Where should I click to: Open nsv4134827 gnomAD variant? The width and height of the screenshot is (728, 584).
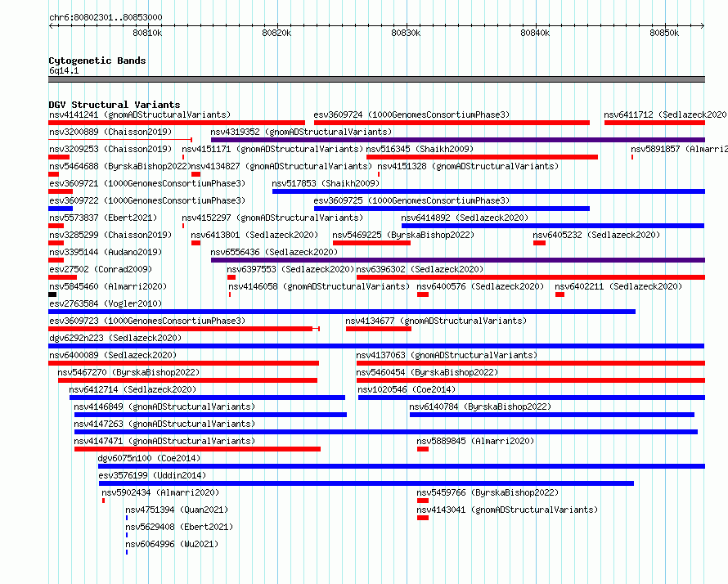click(281, 166)
